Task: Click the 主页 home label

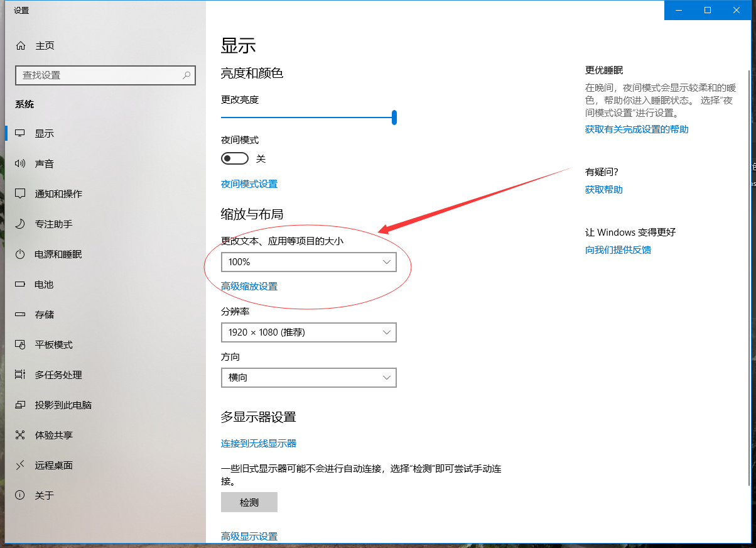Action: tap(45, 46)
